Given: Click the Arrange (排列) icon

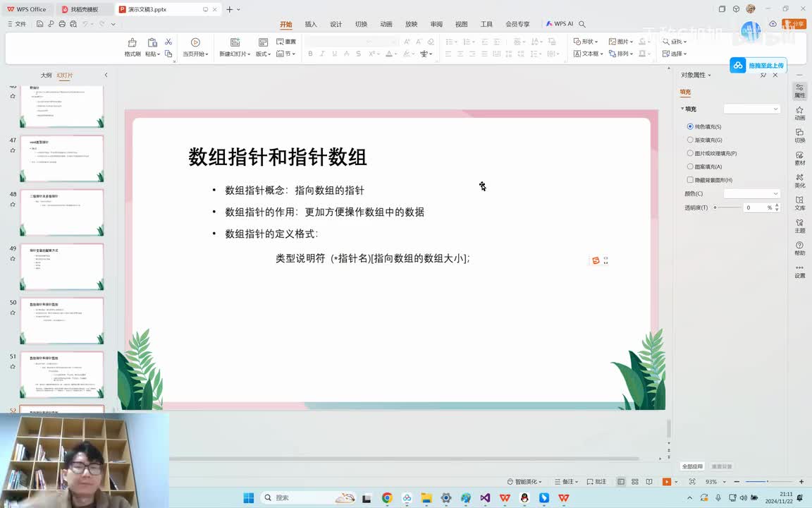Looking at the screenshot, I should pyautogui.click(x=612, y=54).
